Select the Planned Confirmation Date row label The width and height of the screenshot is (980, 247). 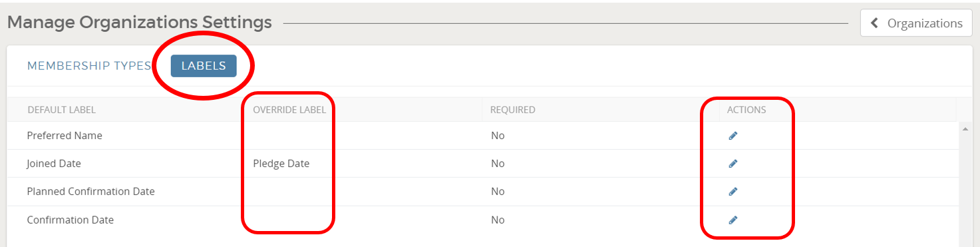pos(90,192)
